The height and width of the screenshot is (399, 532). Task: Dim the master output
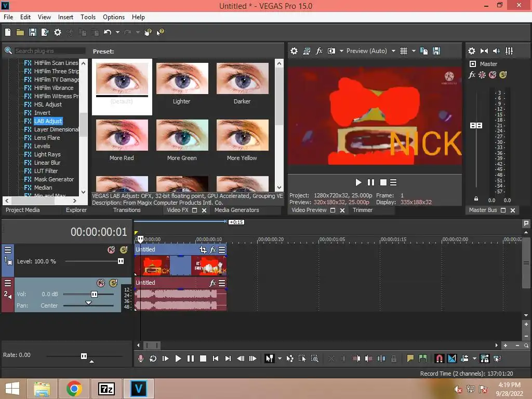(x=496, y=51)
